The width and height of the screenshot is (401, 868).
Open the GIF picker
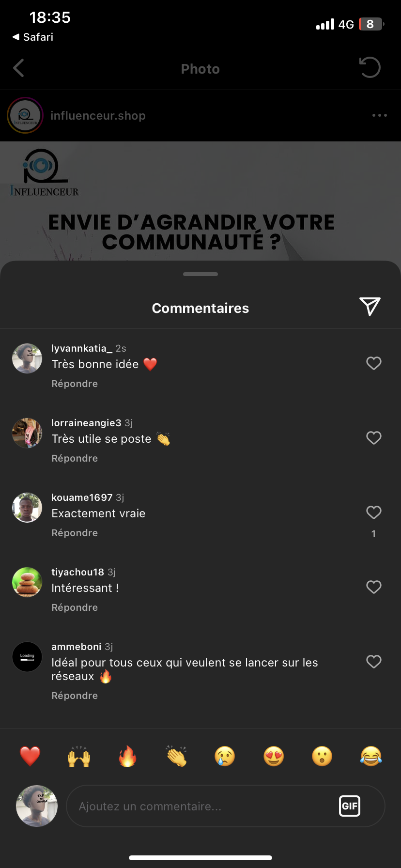[x=349, y=806]
